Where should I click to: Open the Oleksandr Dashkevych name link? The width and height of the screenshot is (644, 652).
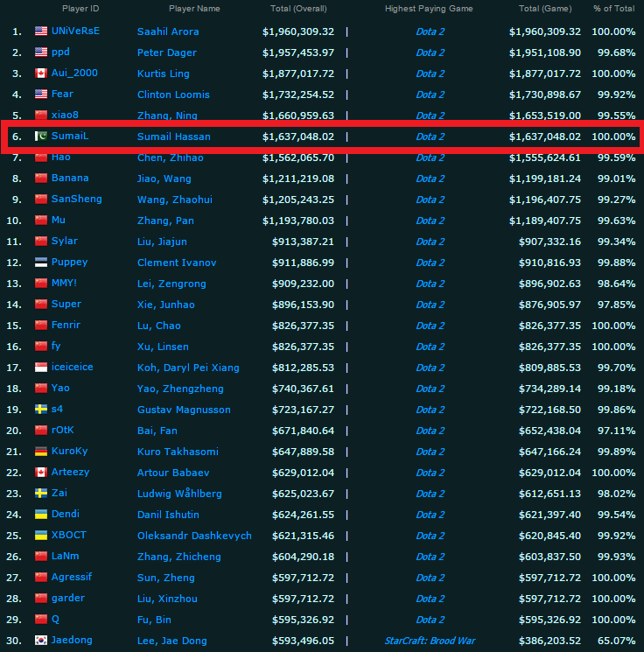click(194, 536)
